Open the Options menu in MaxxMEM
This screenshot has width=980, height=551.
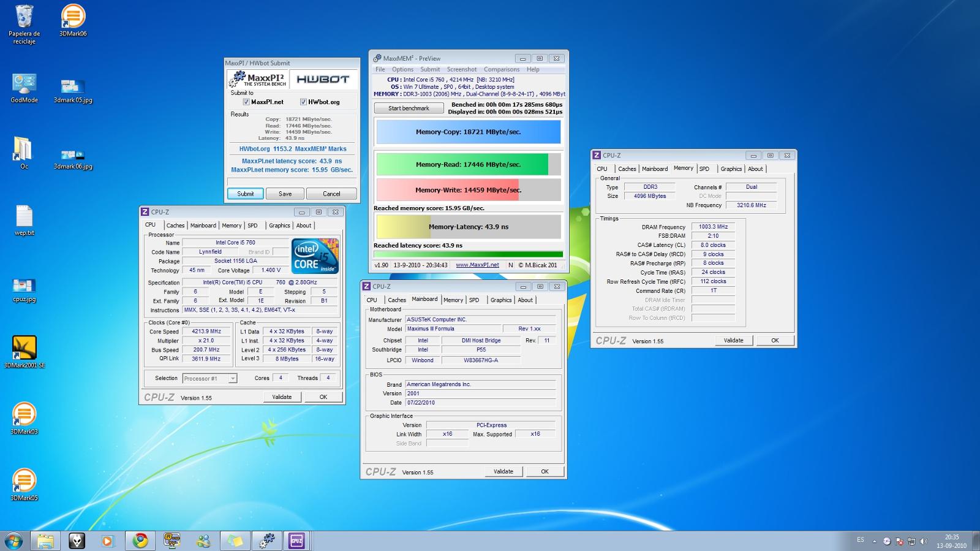click(x=402, y=69)
